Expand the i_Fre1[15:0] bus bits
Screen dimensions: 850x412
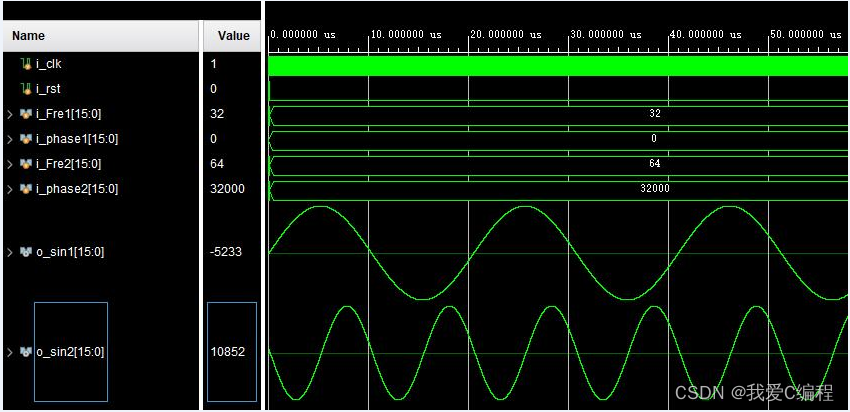[11, 114]
